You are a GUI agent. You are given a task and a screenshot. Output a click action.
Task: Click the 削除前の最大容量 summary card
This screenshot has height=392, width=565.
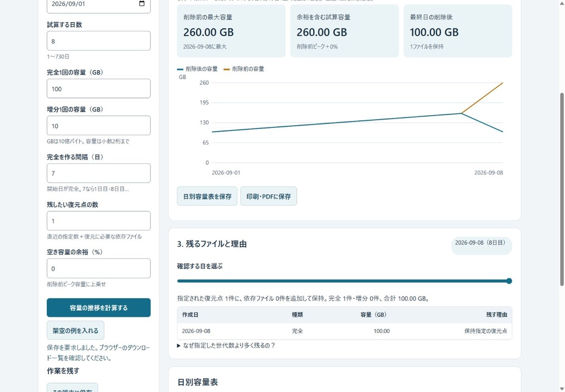pos(231,31)
